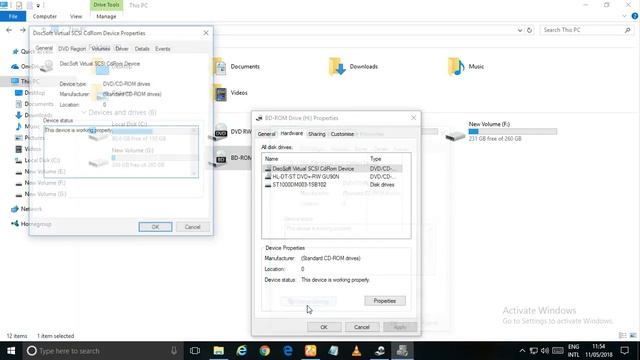This screenshot has height=360, width=640.
Task: Switch to Sharing tab in BD-ROM Properties
Action: pos(317,134)
